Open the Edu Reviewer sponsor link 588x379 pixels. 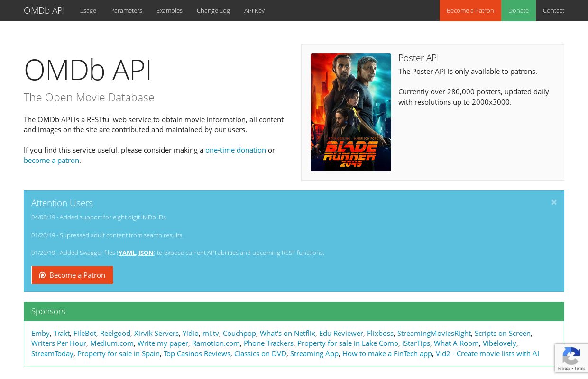pyautogui.click(x=341, y=333)
